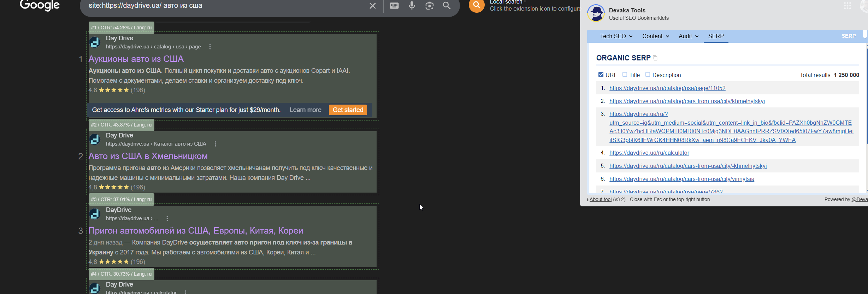Enable the Title checkbox in Organic SERP
Viewport: 868px width, 294px height.
click(625, 75)
